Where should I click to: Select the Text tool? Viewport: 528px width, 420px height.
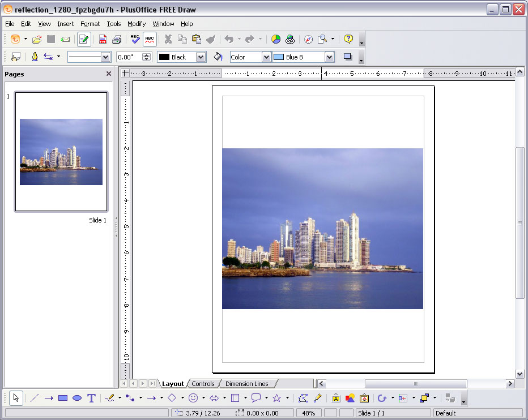(x=91, y=398)
